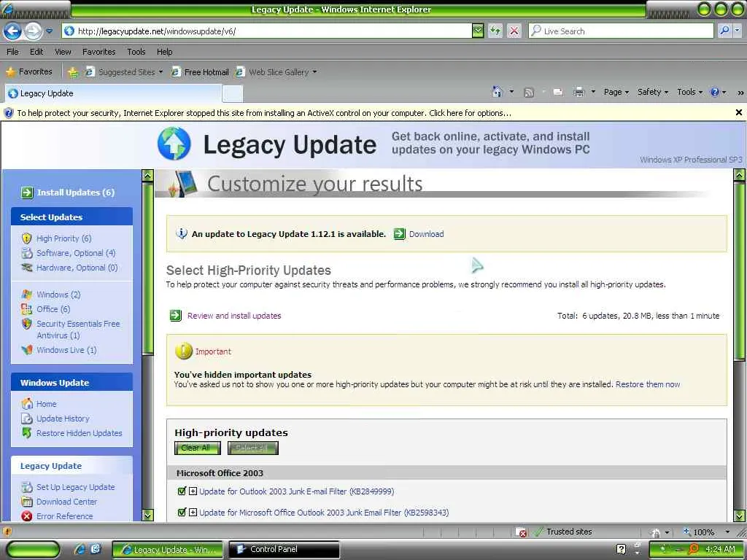Open the Tools menu in menu bar

pos(136,52)
